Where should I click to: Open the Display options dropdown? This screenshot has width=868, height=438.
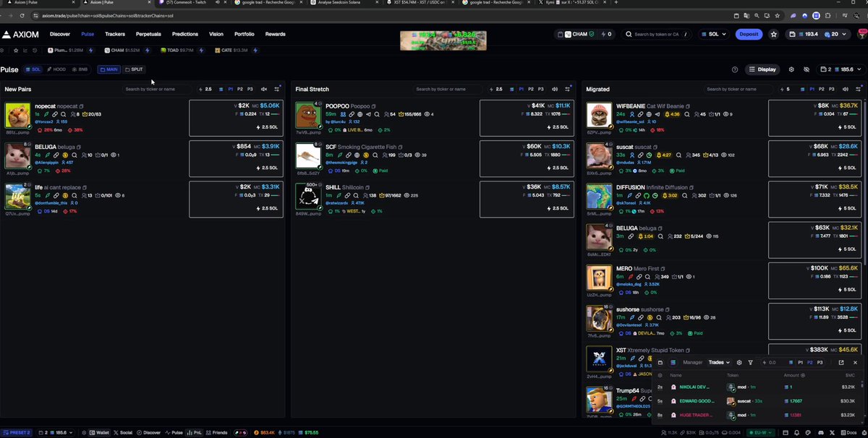point(762,69)
